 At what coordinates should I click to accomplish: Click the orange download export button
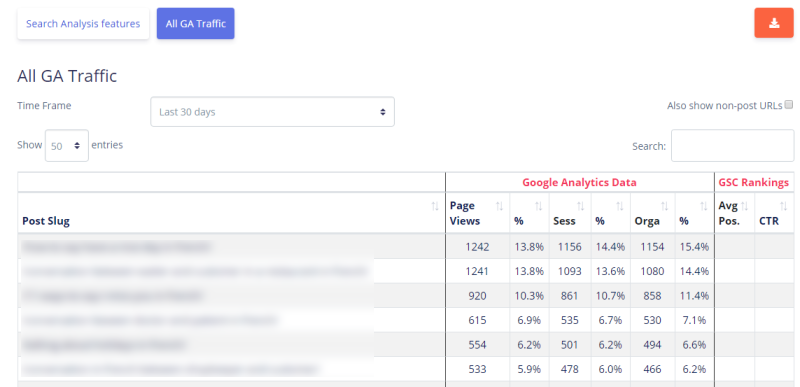click(x=774, y=23)
